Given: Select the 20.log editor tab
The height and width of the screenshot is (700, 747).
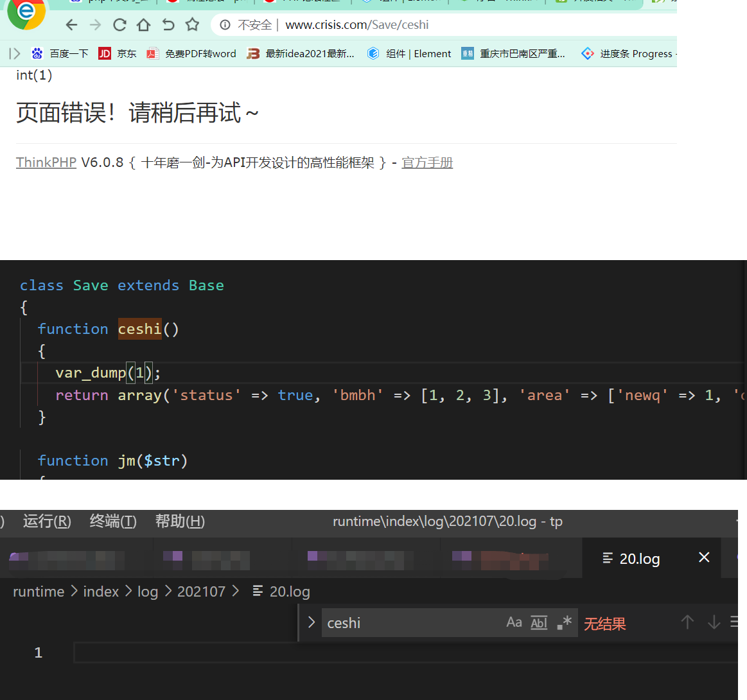Looking at the screenshot, I should point(639,558).
